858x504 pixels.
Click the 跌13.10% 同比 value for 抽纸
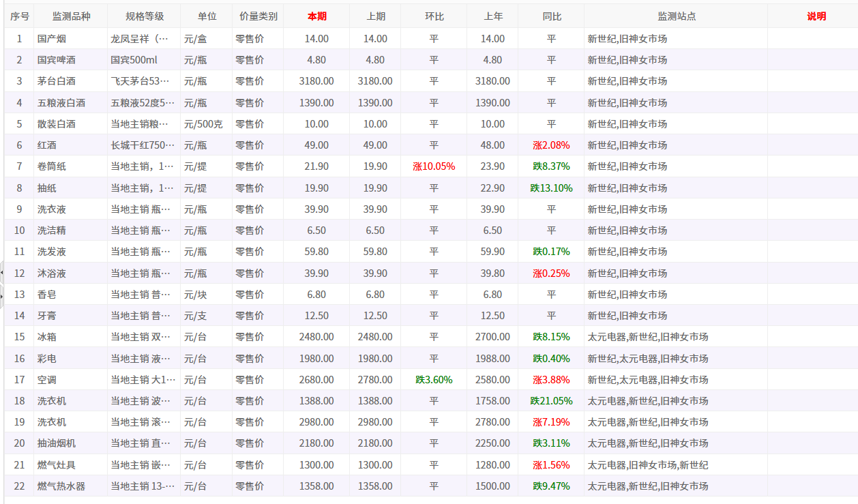coord(551,188)
